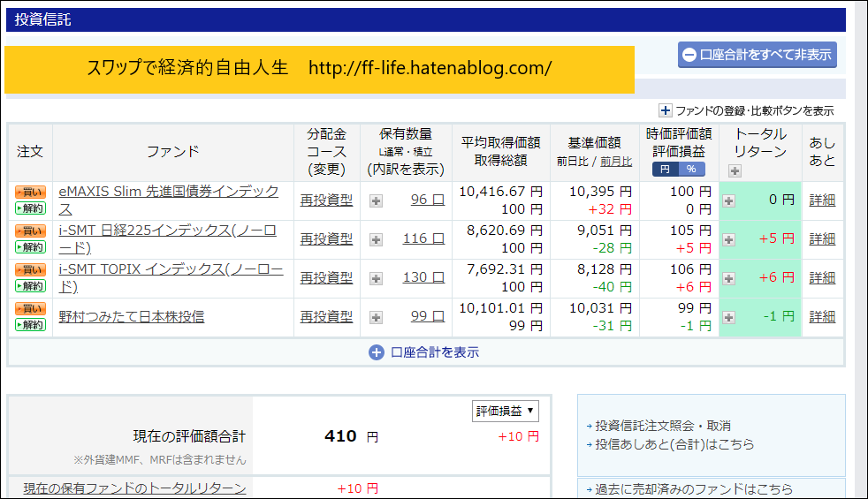Expand plus icon under トータルリターン header

tap(735, 171)
